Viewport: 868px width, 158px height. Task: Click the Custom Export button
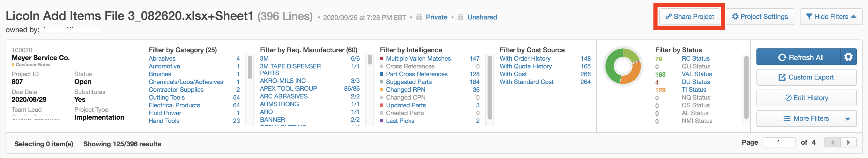pyautogui.click(x=806, y=78)
